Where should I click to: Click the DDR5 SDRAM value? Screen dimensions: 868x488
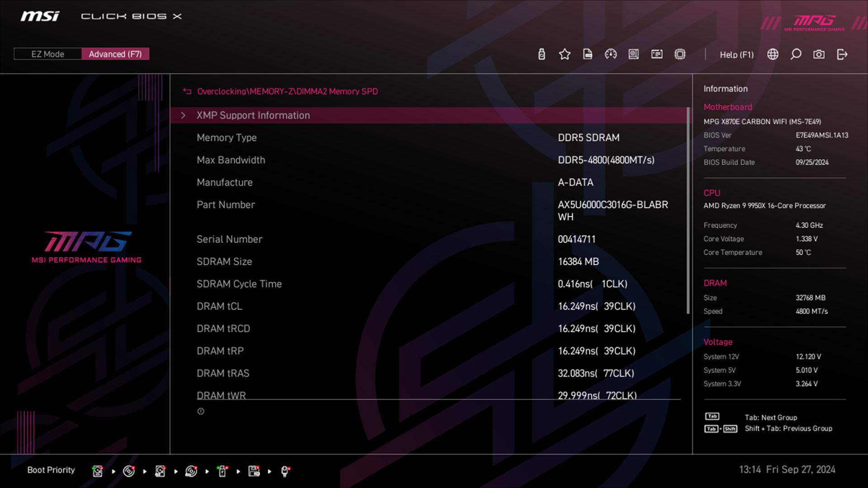coord(589,138)
